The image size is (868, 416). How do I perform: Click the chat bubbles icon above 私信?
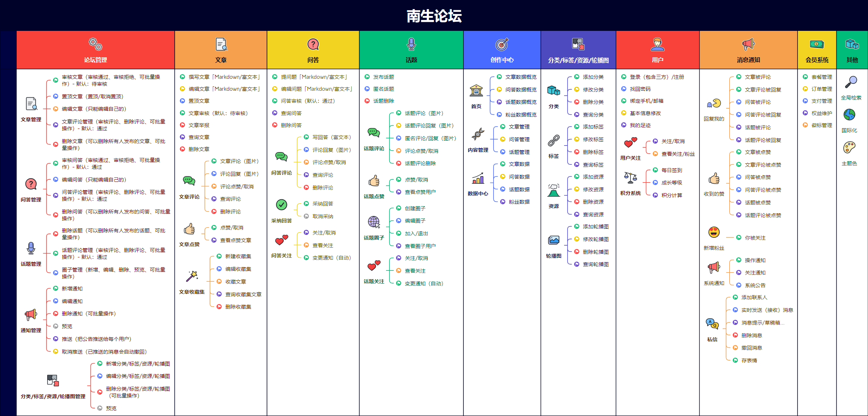tap(712, 323)
